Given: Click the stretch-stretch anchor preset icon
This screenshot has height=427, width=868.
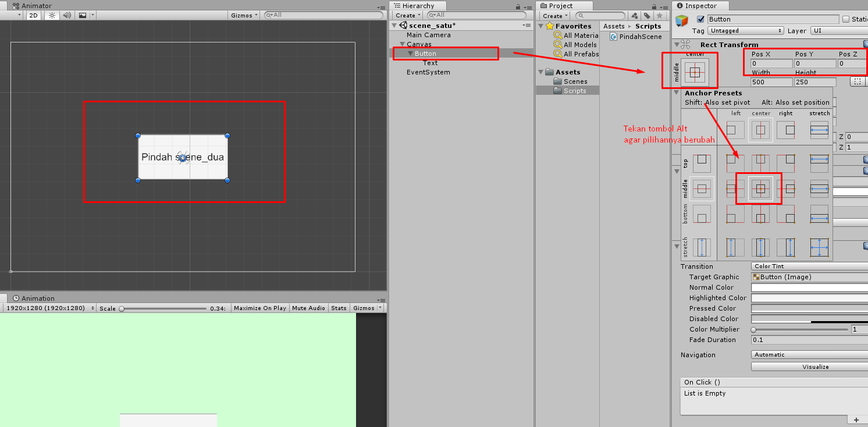Looking at the screenshot, I should coord(819,247).
